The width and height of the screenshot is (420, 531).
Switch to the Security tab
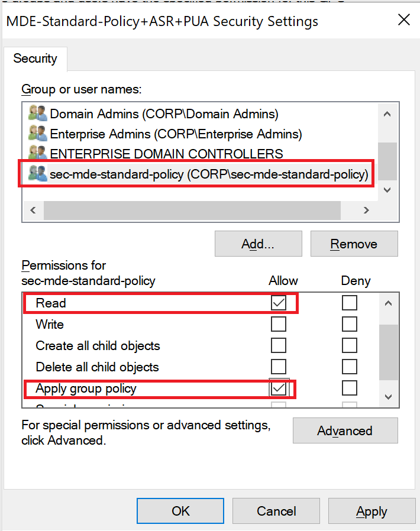coord(35,59)
